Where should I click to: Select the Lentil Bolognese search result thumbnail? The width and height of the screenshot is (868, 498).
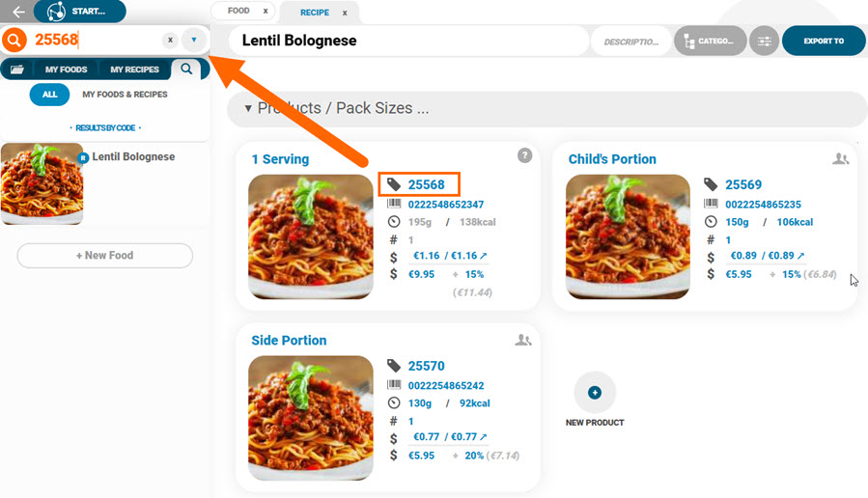pos(42,183)
